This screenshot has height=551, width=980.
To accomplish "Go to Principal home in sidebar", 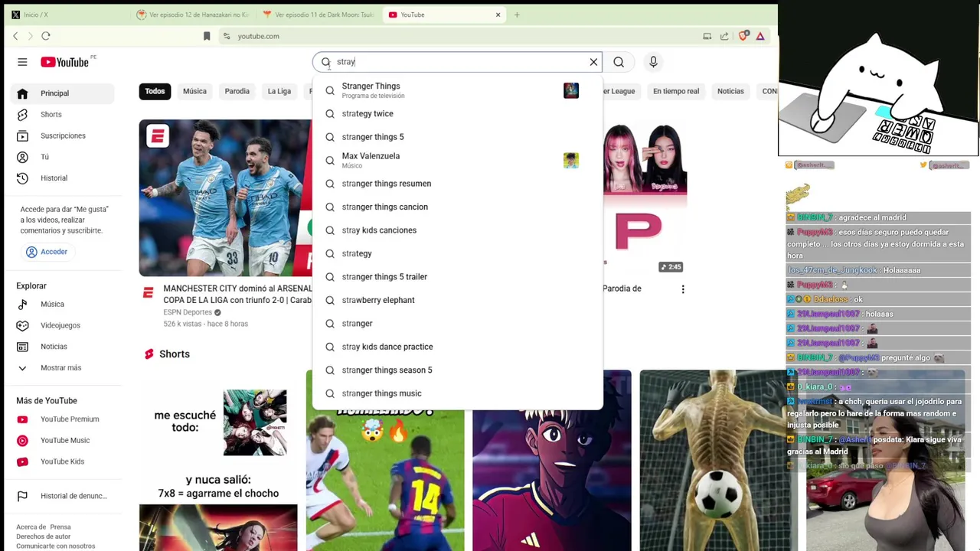I will [63, 93].
